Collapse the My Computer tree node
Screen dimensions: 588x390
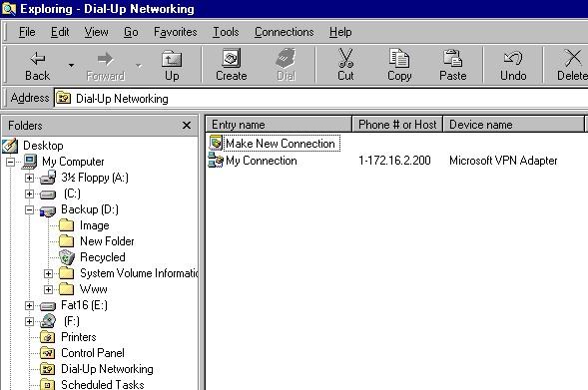[x=11, y=162]
